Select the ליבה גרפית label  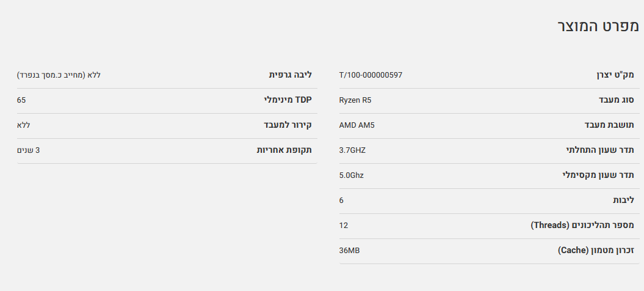tap(291, 75)
